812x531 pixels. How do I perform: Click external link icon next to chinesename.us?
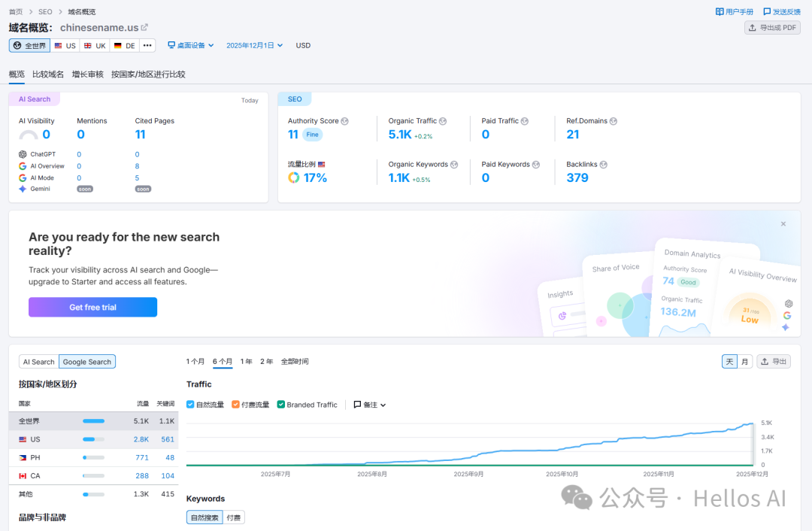pos(145,28)
